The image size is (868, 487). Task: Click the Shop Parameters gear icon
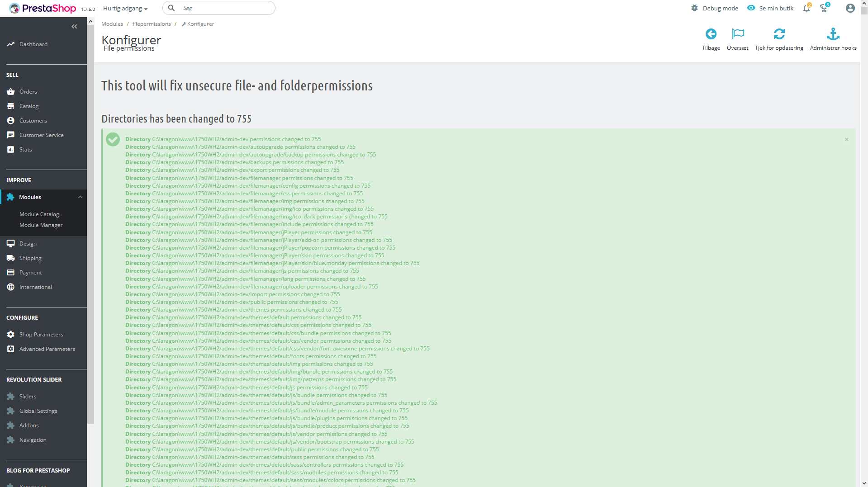[11, 335]
